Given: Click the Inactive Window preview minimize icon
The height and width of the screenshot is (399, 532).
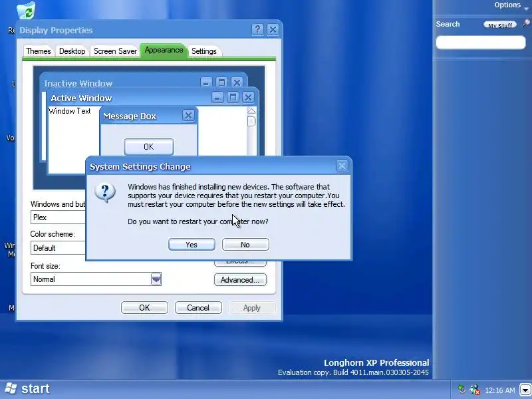Looking at the screenshot, I should 206,82.
